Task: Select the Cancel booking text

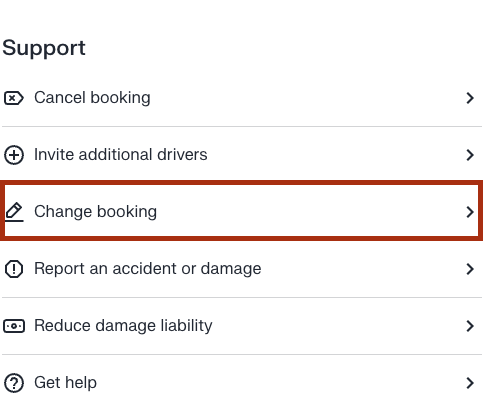Action: pos(92,98)
